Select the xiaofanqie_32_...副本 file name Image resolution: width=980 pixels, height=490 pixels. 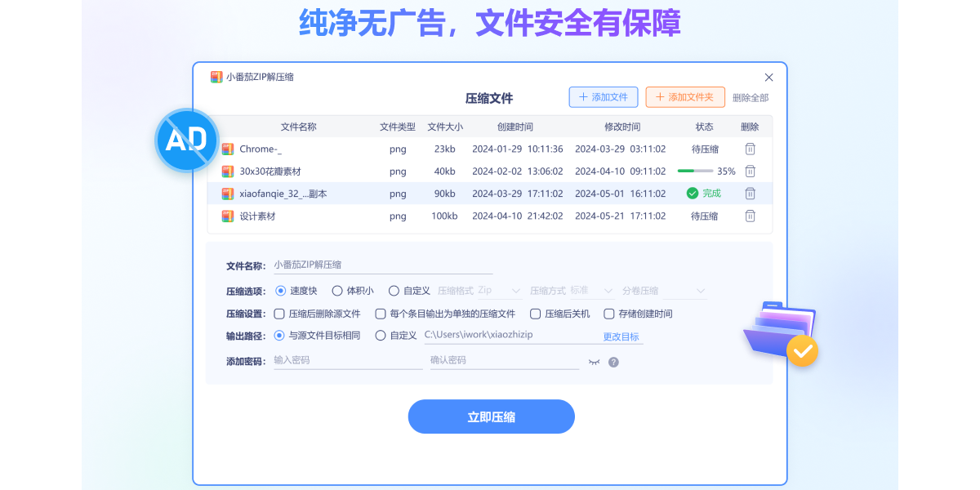(283, 194)
